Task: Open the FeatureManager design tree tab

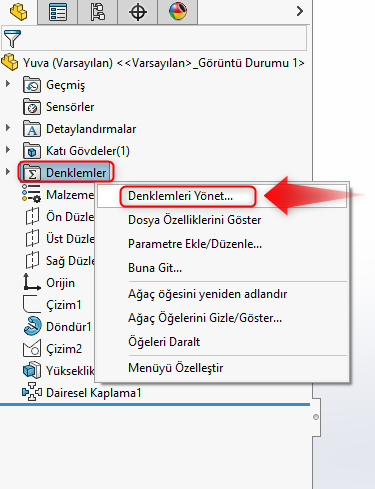Action: (x=19, y=12)
